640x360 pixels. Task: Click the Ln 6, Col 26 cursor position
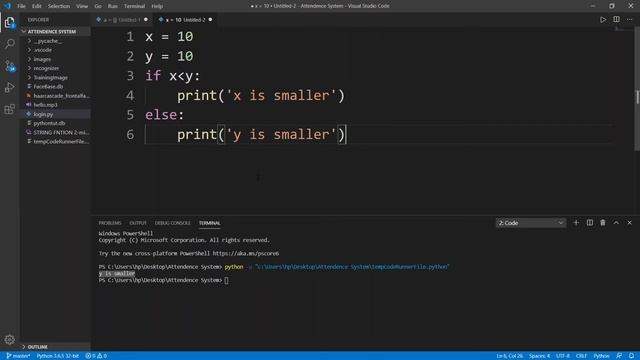(x=509, y=356)
